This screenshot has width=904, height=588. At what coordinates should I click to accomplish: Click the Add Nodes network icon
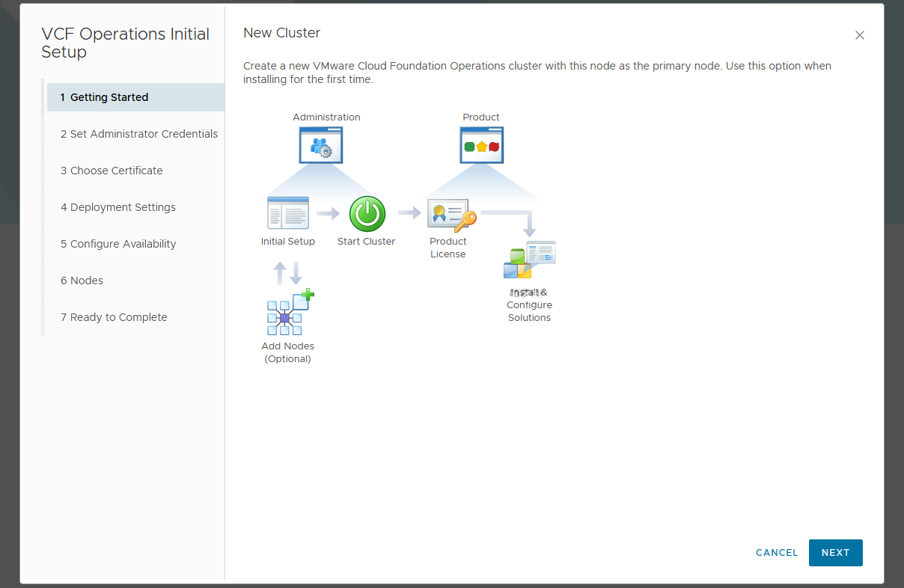tap(290, 313)
